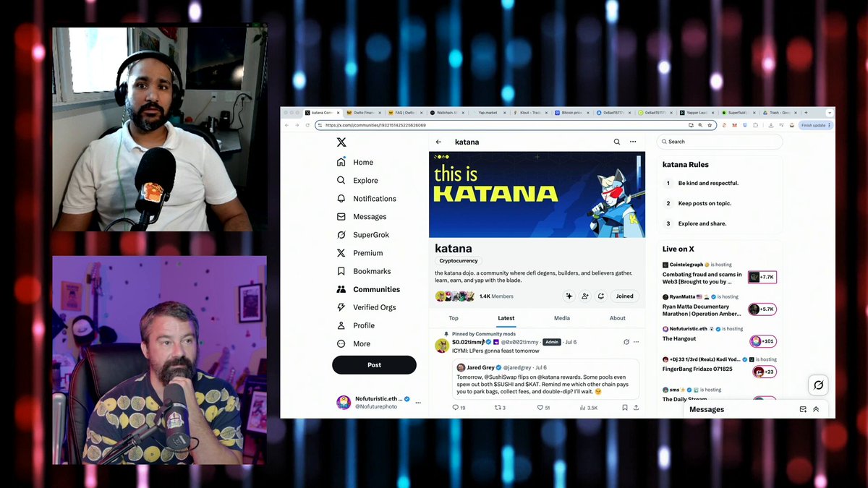Image resolution: width=868 pixels, height=488 pixels.
Task: Click the Cryptocurrency tag
Action: (459, 261)
